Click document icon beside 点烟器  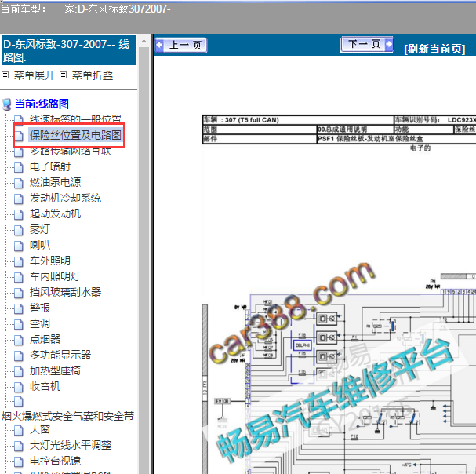pyautogui.click(x=19, y=340)
